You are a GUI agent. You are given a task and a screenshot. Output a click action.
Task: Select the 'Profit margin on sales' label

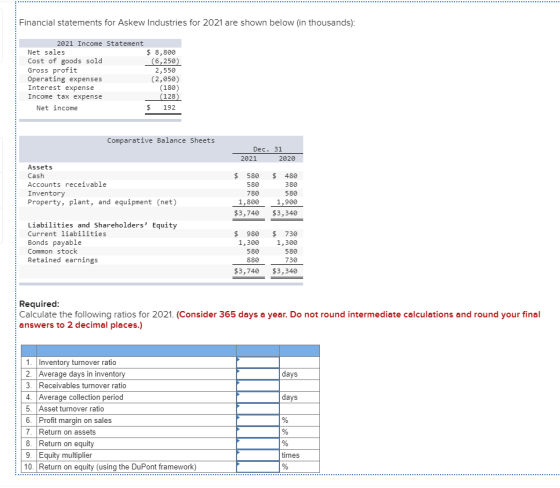pos(75,420)
